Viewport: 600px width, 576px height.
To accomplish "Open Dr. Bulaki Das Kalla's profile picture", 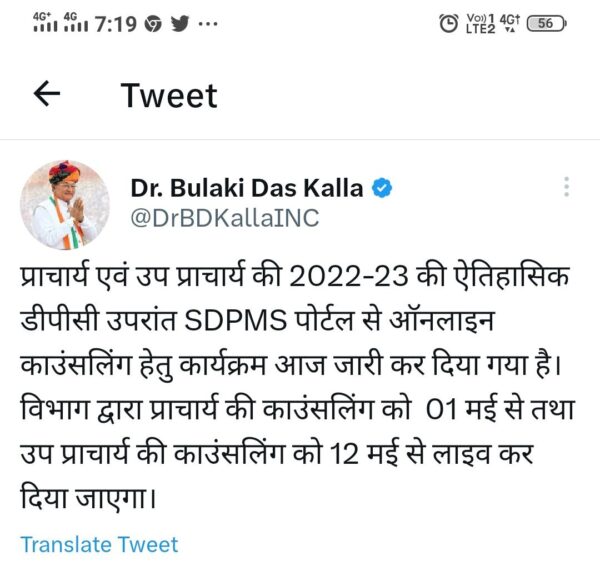I will coord(65,205).
